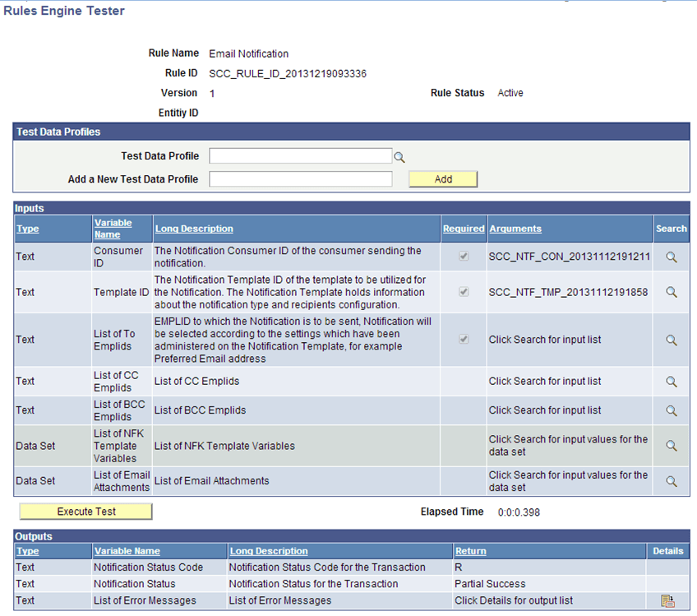Image resolution: width=697 pixels, height=616 pixels.
Task: Open the lookup for NFK Template Variables data set
Action: (672, 445)
